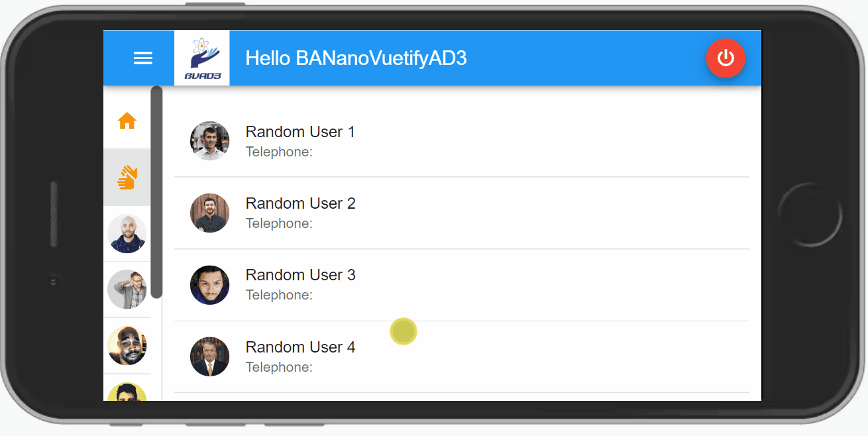Click Random User 1's profile photo

(209, 140)
